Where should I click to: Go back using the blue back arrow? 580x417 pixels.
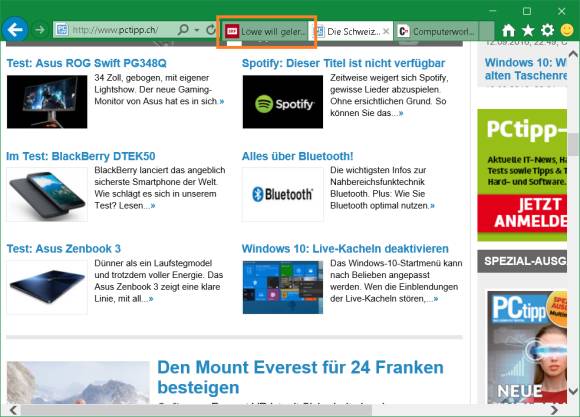[x=15, y=30]
